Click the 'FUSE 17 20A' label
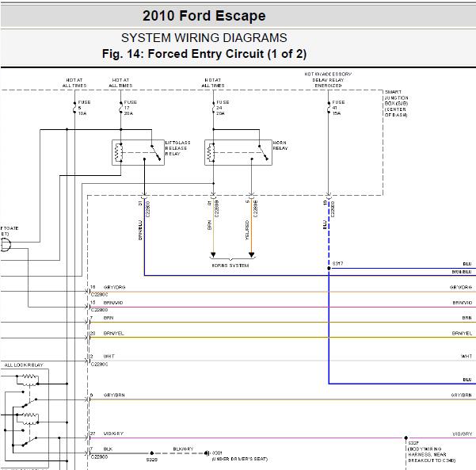The image size is (476, 470). coord(130,108)
